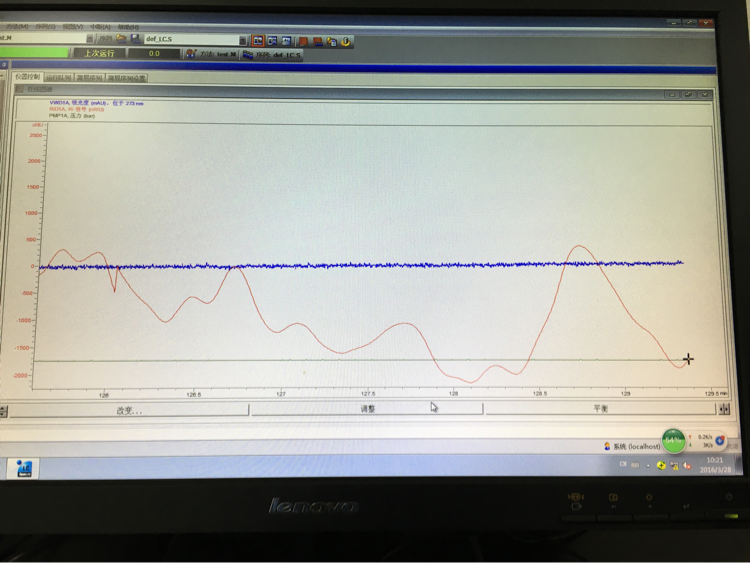Screen dimensions: 750x563
Task: Open the def_LC.S sequence dropdown arrow
Action: 243,40
